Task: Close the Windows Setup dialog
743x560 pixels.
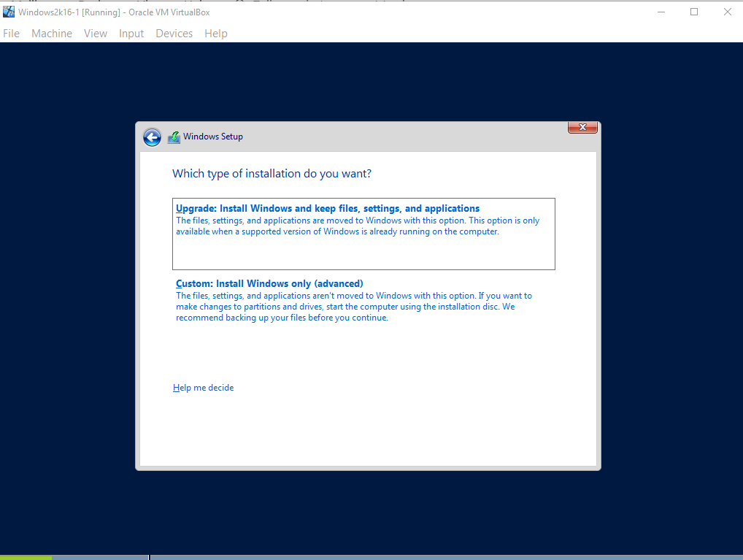Action: point(582,127)
